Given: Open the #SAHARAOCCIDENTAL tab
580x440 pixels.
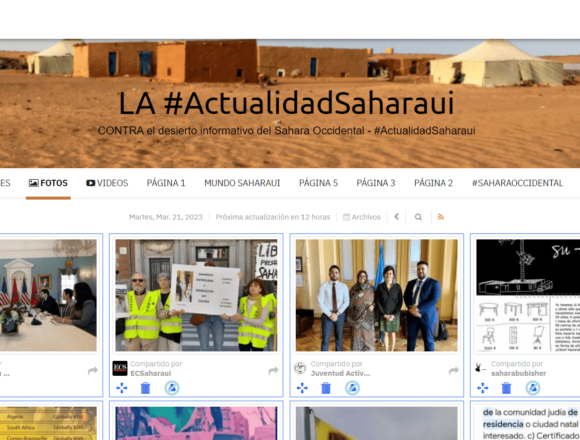Looking at the screenshot, I should [517, 183].
